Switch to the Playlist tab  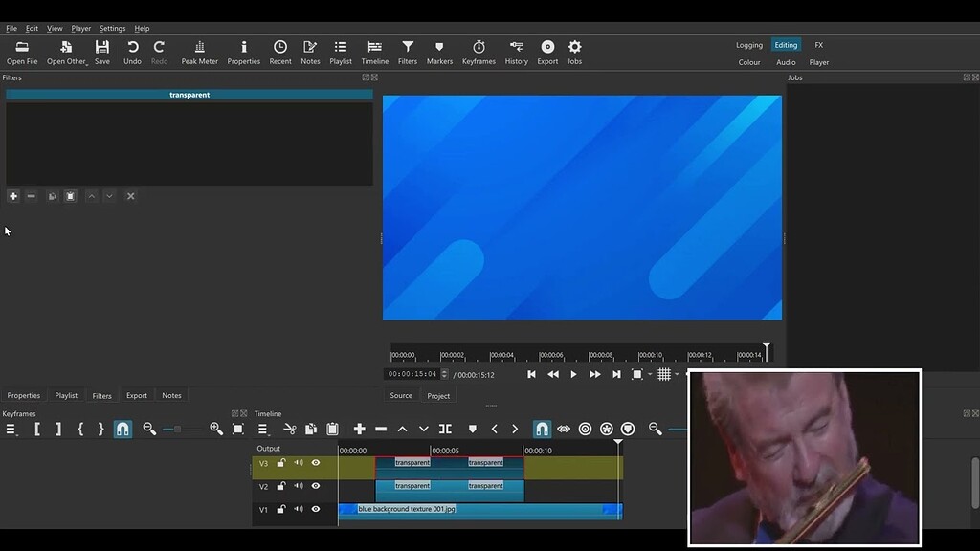(66, 395)
